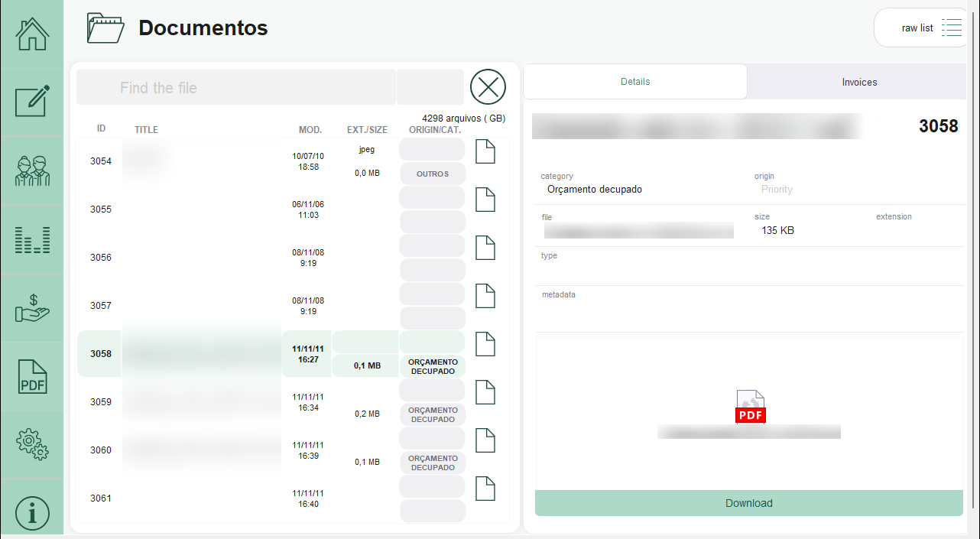Click the 10/07/10 18:58 modified date

point(308,161)
